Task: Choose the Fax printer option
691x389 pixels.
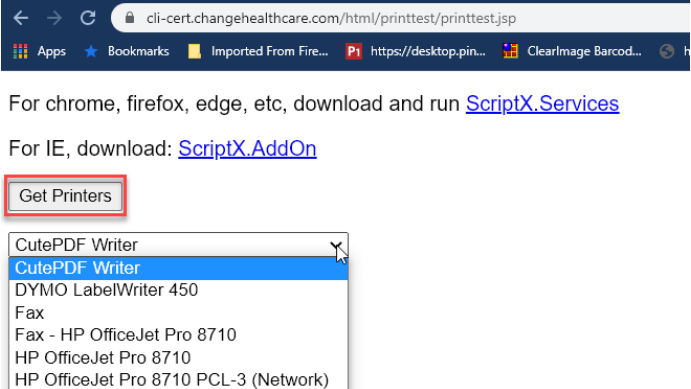Action: [178, 313]
